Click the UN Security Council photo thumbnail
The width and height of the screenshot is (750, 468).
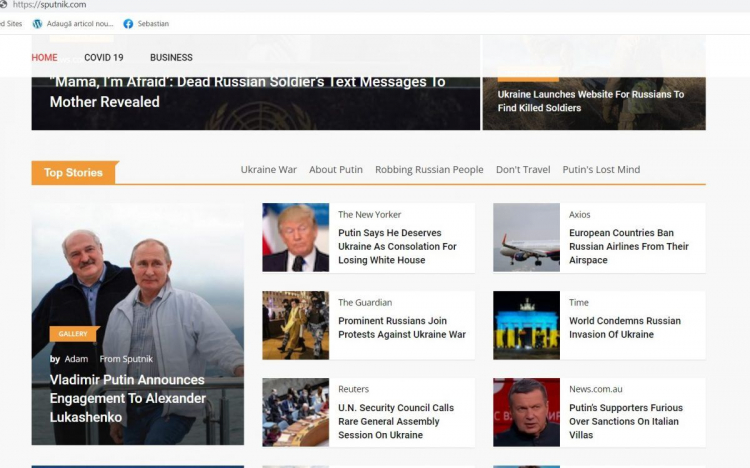click(x=296, y=412)
